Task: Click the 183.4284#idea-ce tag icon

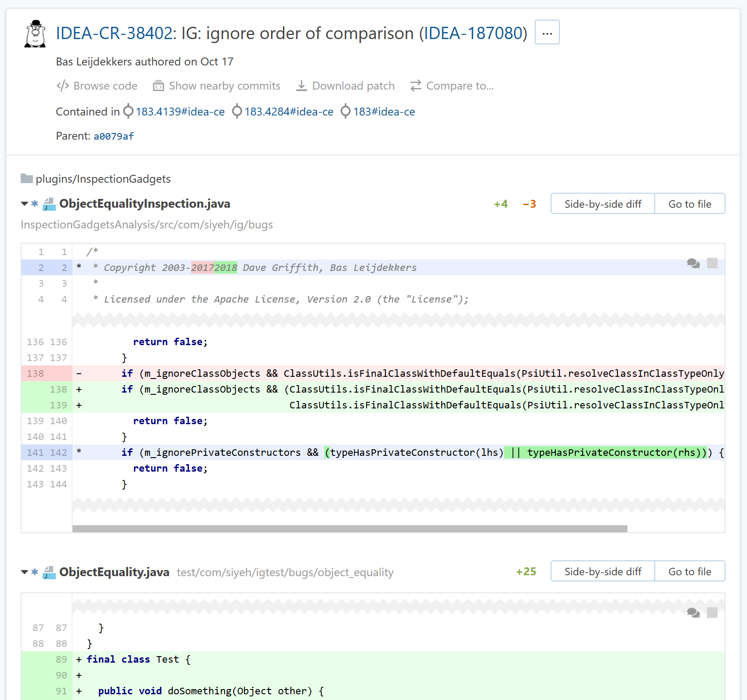Action: click(x=237, y=112)
